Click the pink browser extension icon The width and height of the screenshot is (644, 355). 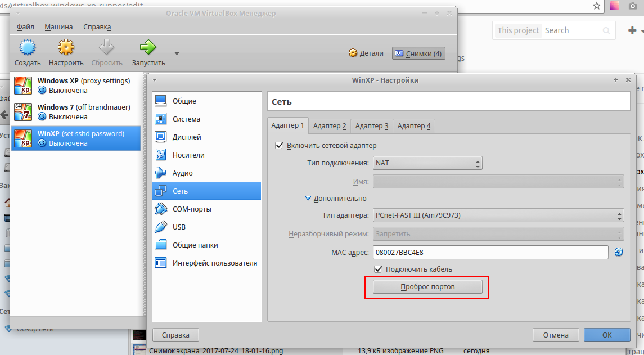pyautogui.click(x=614, y=6)
